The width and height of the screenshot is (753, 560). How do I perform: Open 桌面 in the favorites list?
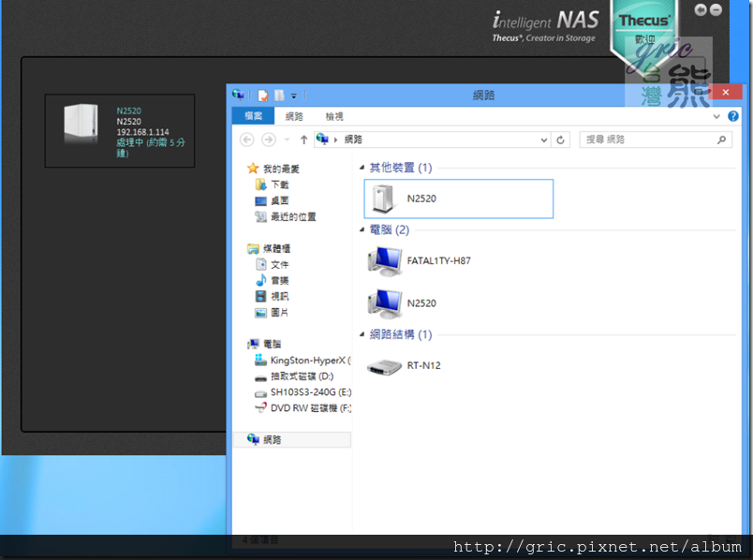point(272,200)
